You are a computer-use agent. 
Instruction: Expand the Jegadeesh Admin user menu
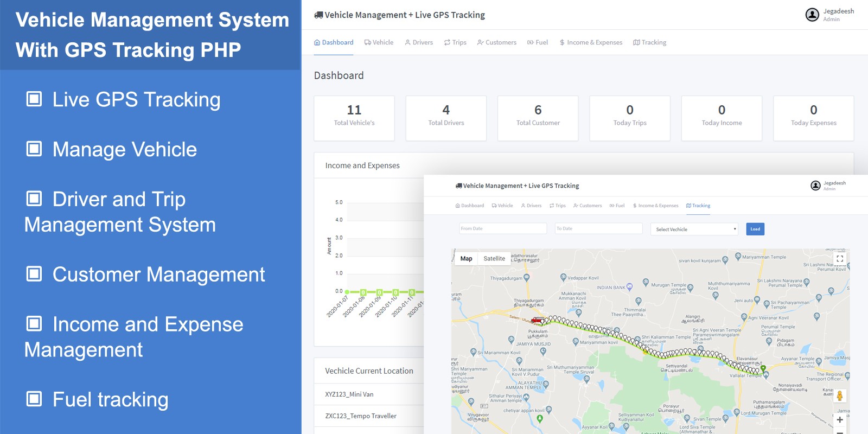tap(838, 15)
